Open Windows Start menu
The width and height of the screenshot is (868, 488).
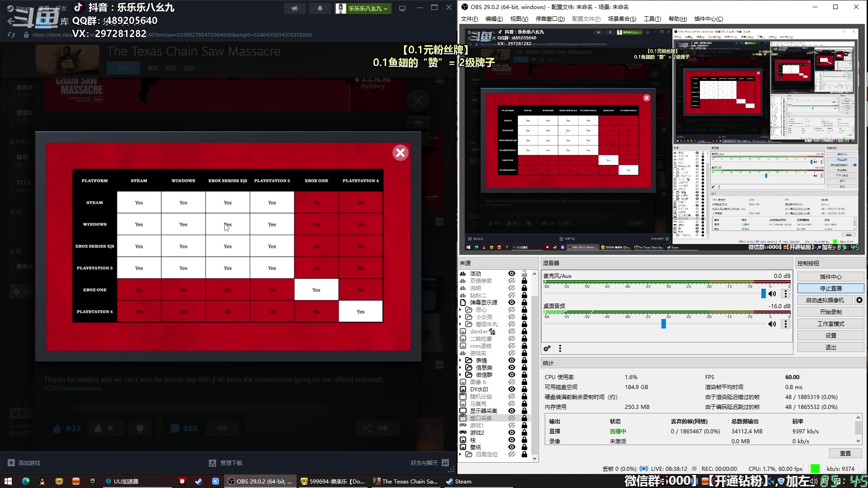click(8, 481)
